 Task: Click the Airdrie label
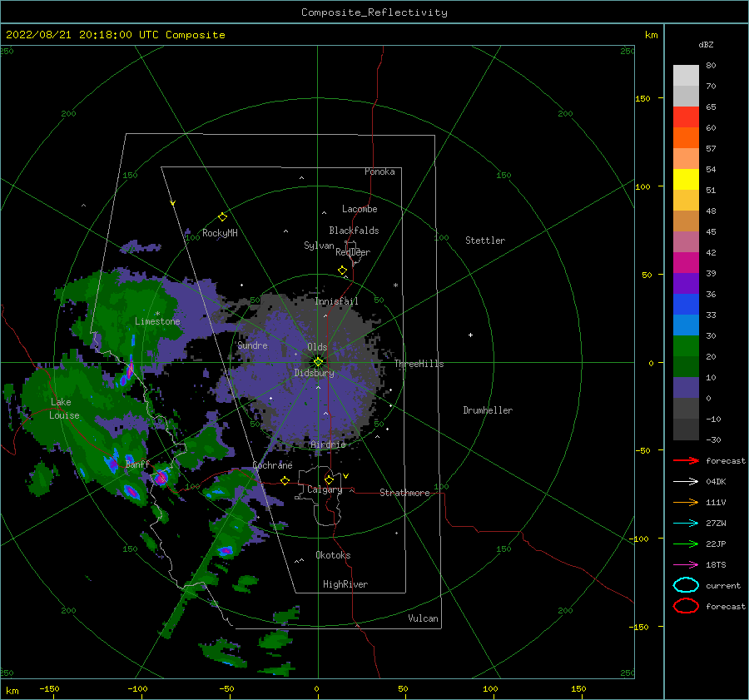tap(328, 444)
